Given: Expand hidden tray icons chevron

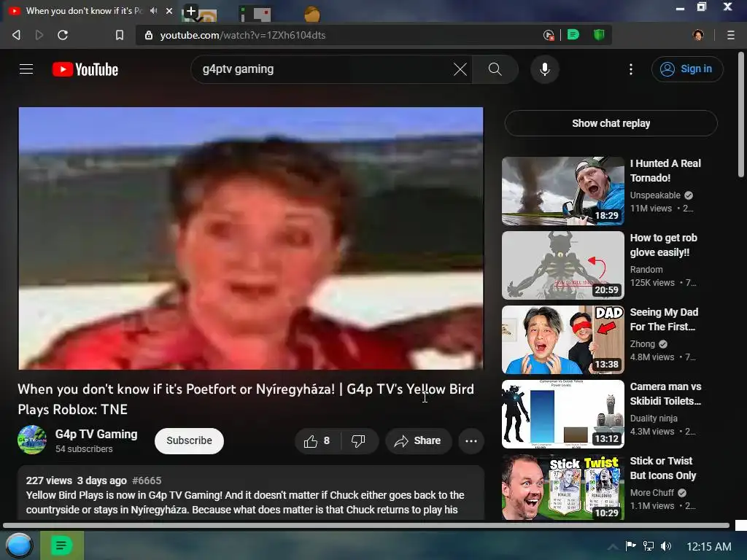Looking at the screenshot, I should pos(613,547).
